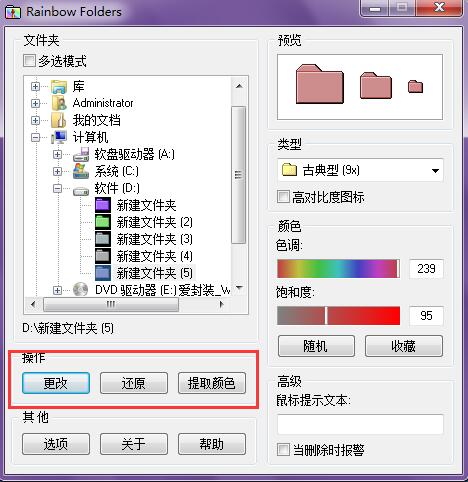Click the large preview folder icon

[320, 84]
